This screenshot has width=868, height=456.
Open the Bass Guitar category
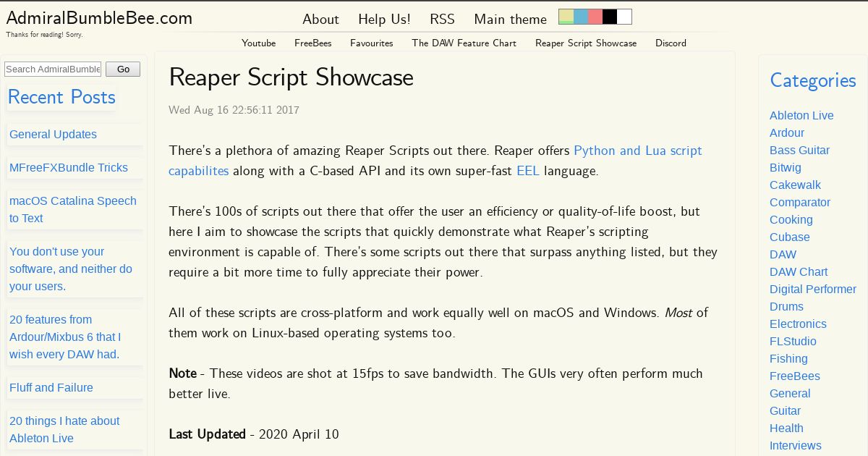tap(799, 151)
